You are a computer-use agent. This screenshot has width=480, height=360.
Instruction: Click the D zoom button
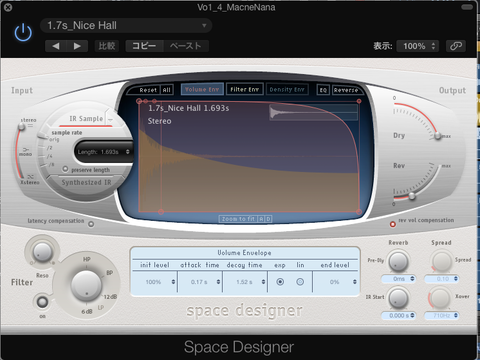click(268, 219)
